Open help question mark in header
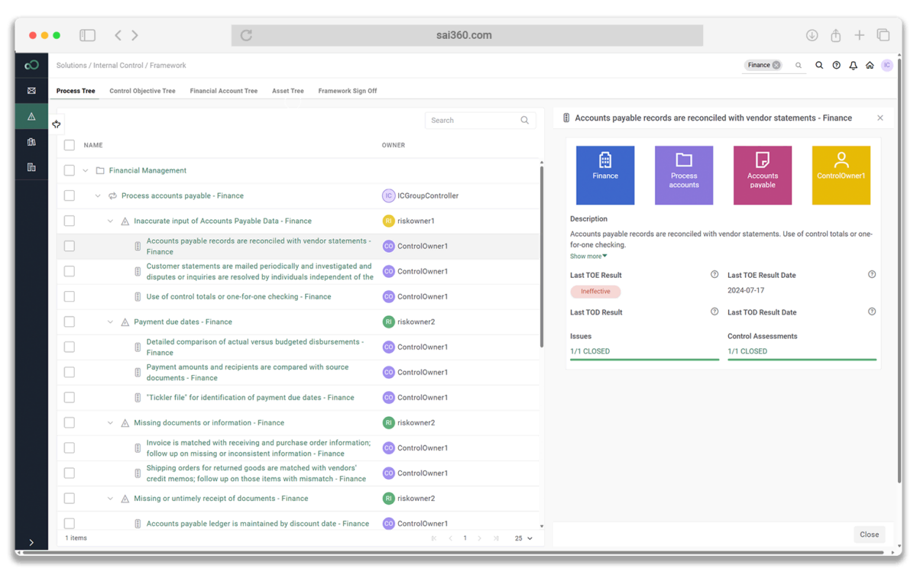This screenshot has height=588, width=917. tap(836, 66)
